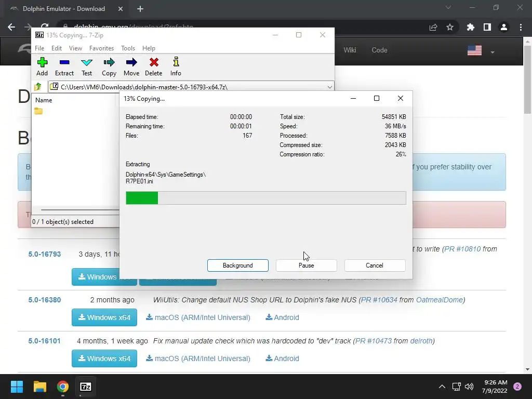
Task: Click the Extract toolbar icon in 7-Zip
Action: point(64,66)
